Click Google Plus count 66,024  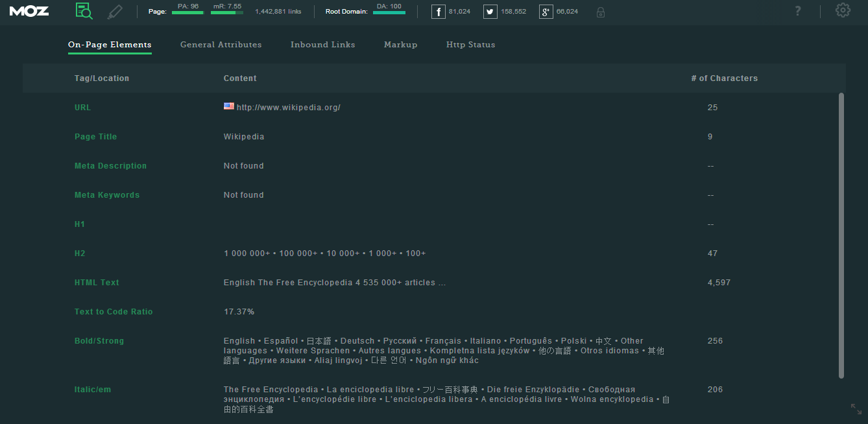(x=568, y=12)
